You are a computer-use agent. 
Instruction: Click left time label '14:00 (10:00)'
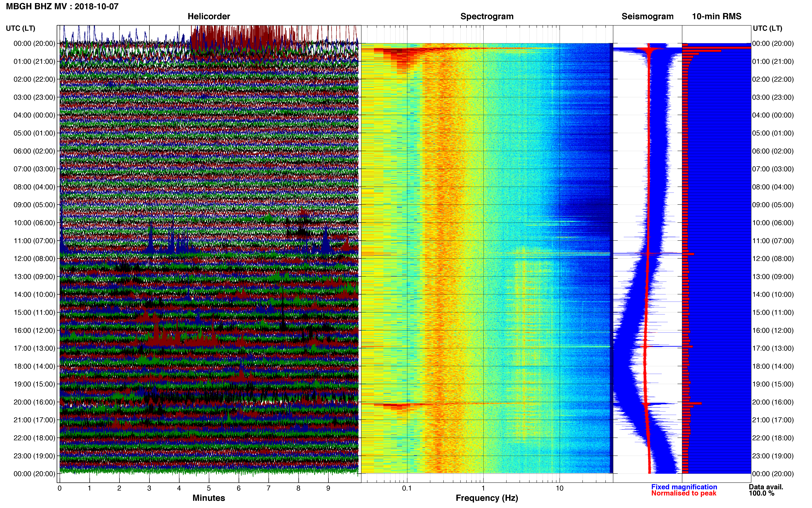[34, 295]
